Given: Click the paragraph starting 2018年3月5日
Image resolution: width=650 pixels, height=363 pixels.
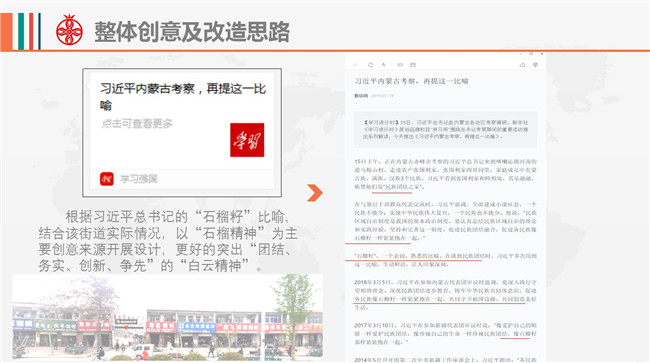Looking at the screenshot, I should coord(445,295).
